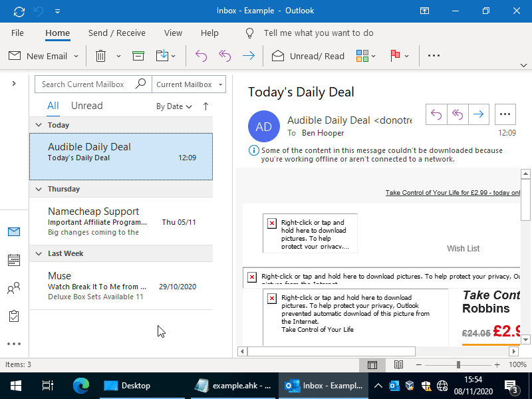Image resolution: width=532 pixels, height=399 pixels.
Task: Click Forward button in reading pane
Action: tap(478, 114)
